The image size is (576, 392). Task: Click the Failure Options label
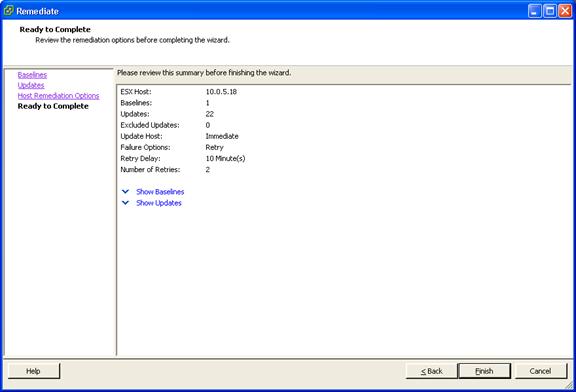pos(145,147)
